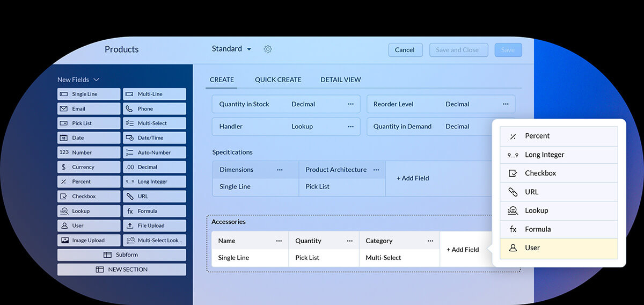Select the Email envelope icon
Viewport: 644px width, 305px height.
[64, 108]
